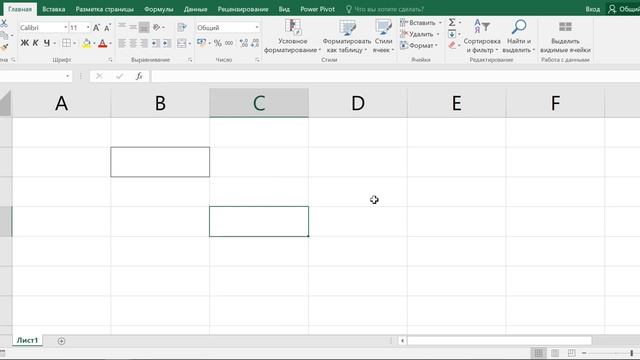Screen dimensions: 640x360
Task: Open the font size 11 dropdown
Action: tap(88, 27)
